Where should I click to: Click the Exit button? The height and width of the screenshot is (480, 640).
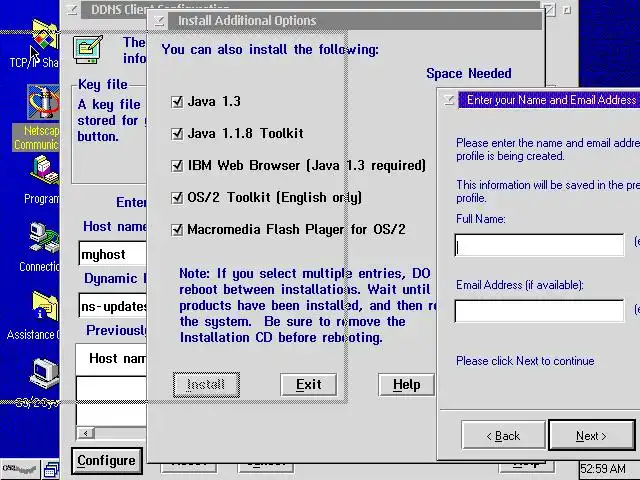309,384
